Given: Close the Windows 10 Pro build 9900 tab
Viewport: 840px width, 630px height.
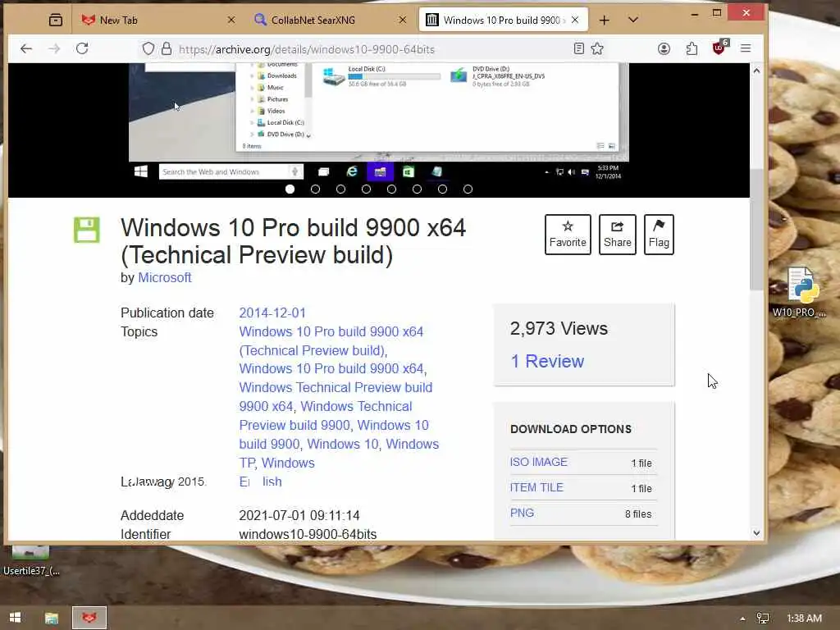Looking at the screenshot, I should [x=575, y=20].
